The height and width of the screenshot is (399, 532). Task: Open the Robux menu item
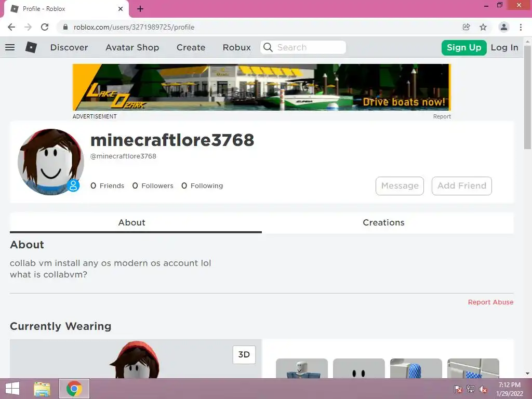(x=237, y=47)
